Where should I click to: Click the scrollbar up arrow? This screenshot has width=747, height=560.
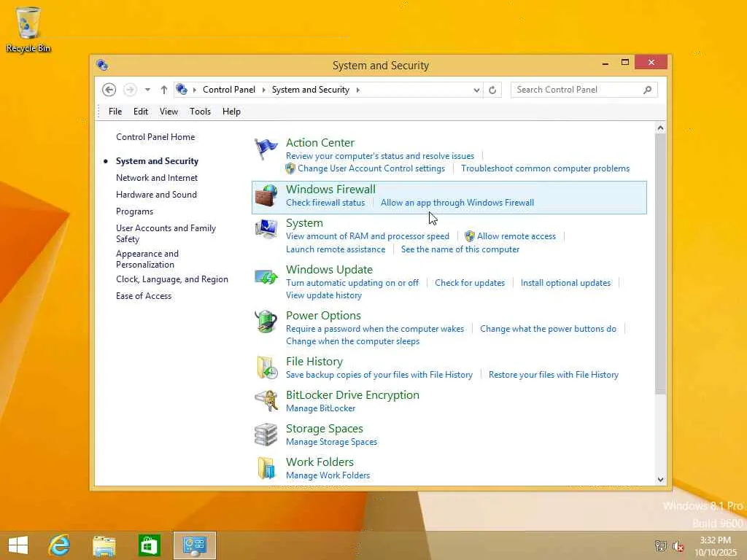[x=660, y=128]
